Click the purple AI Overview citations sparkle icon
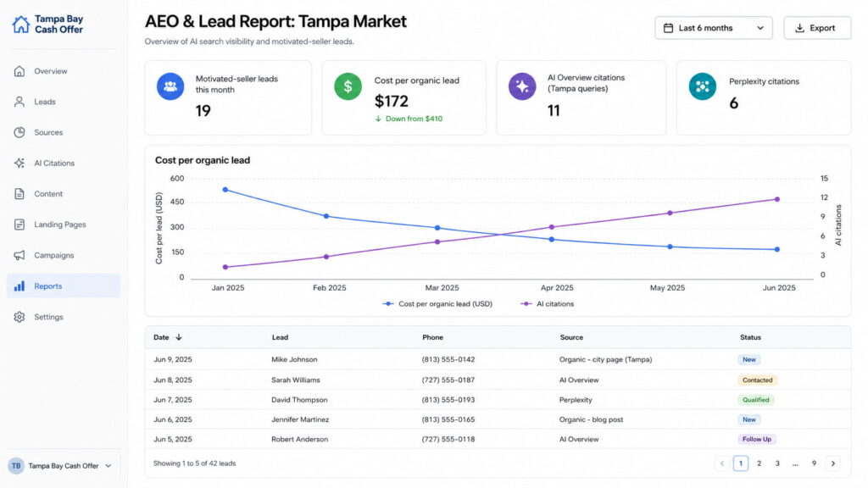 coord(522,86)
